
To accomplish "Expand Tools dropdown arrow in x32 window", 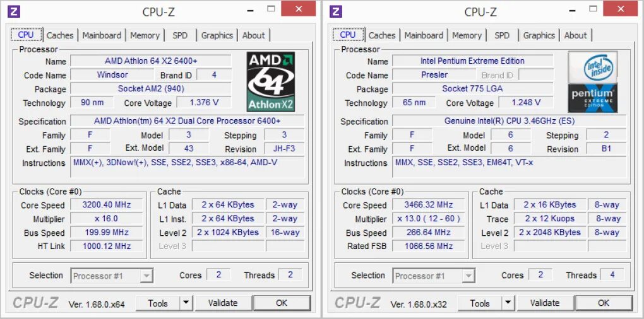I will [x=508, y=303].
